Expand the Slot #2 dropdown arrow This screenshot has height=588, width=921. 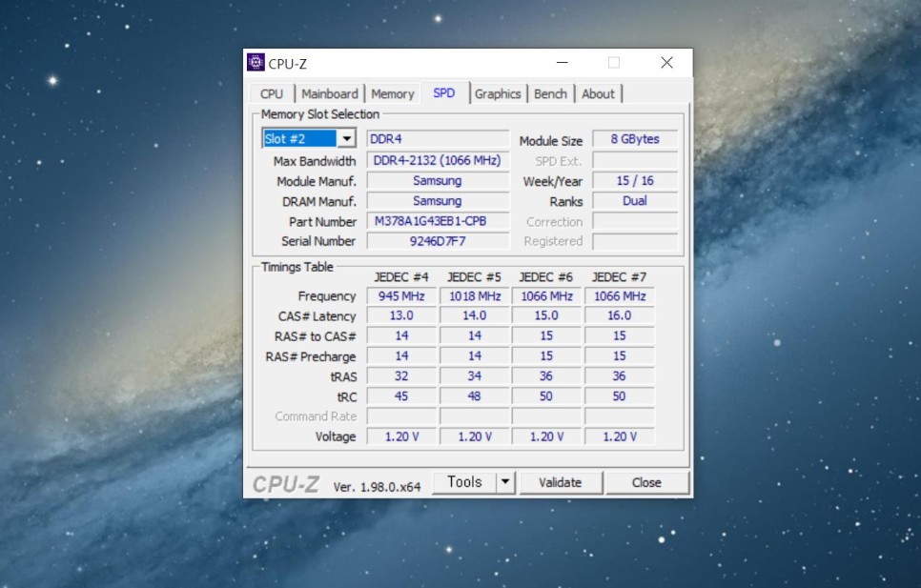pos(346,138)
